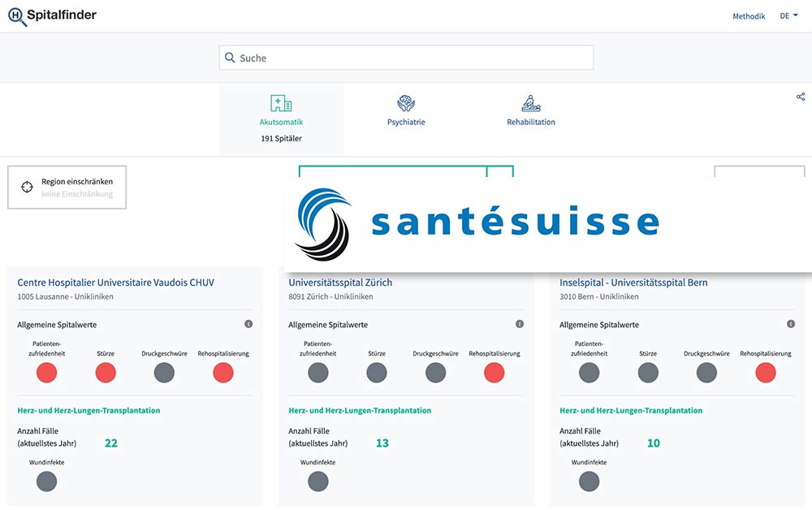Click CHUV Rehospitalisierung red indicator
Screen dimensions: 812x510
click(x=223, y=373)
